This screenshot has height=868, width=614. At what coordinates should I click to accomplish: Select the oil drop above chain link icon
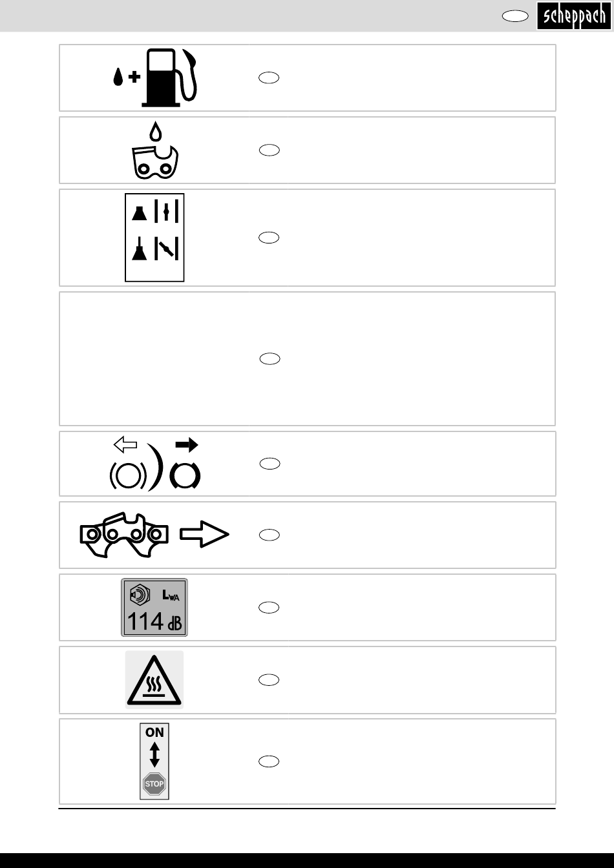155,150
